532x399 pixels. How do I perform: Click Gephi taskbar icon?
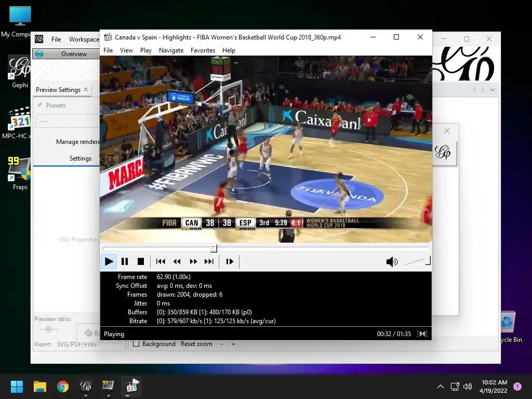(x=86, y=387)
